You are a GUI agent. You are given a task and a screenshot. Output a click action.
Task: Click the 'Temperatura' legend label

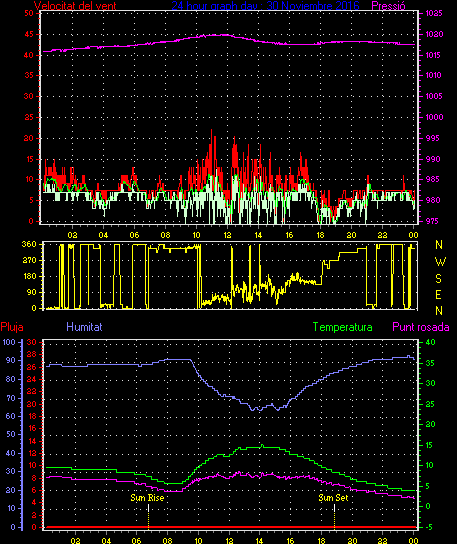point(342,327)
